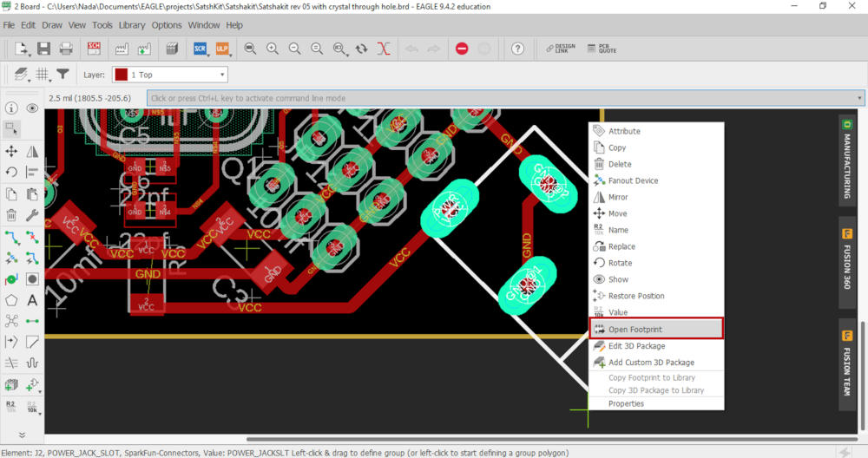
Task: Expand the Route tool options arrow
Action: (19, 244)
